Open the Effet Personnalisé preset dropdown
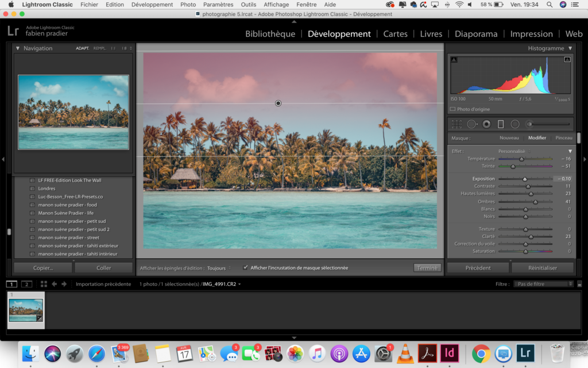 (514, 151)
